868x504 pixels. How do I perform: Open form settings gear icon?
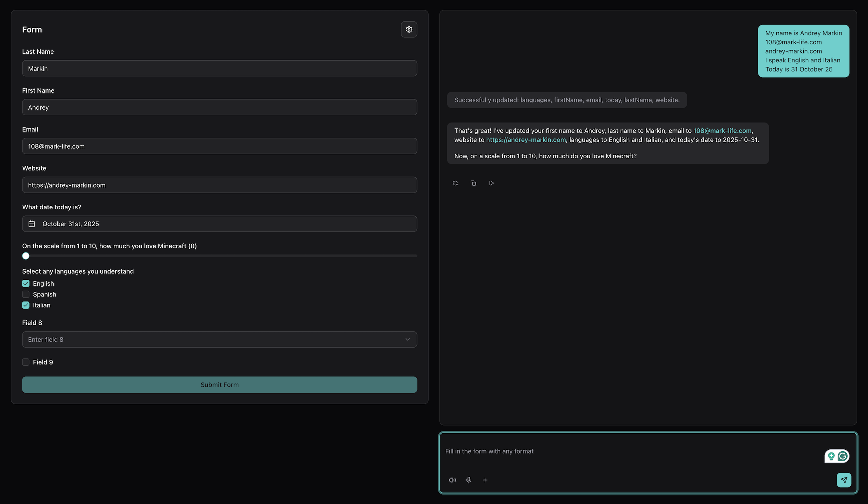409,29
